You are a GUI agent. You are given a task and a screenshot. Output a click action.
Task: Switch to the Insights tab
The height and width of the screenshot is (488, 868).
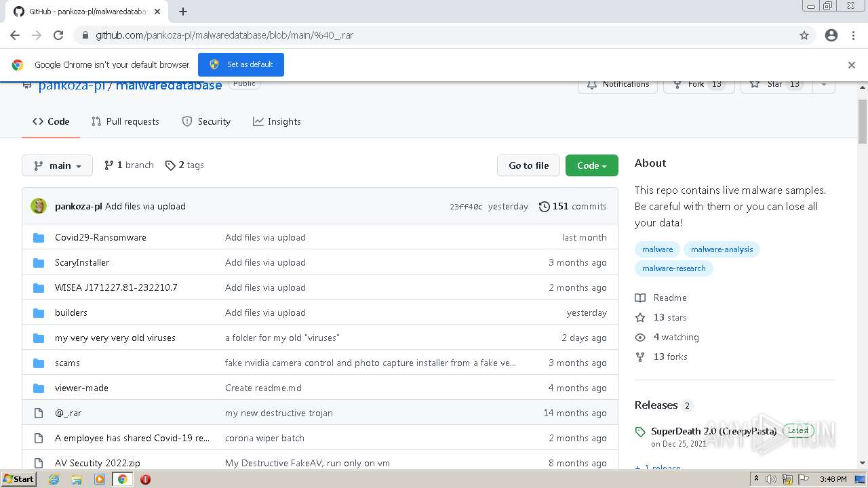coord(277,121)
